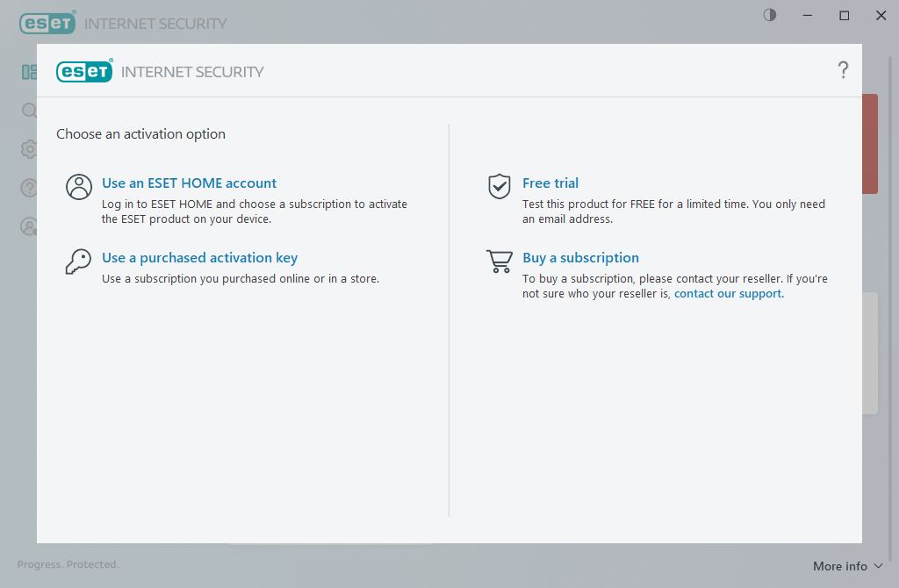Click INTERNET SECURITY text in the main title bar

pyautogui.click(x=155, y=24)
